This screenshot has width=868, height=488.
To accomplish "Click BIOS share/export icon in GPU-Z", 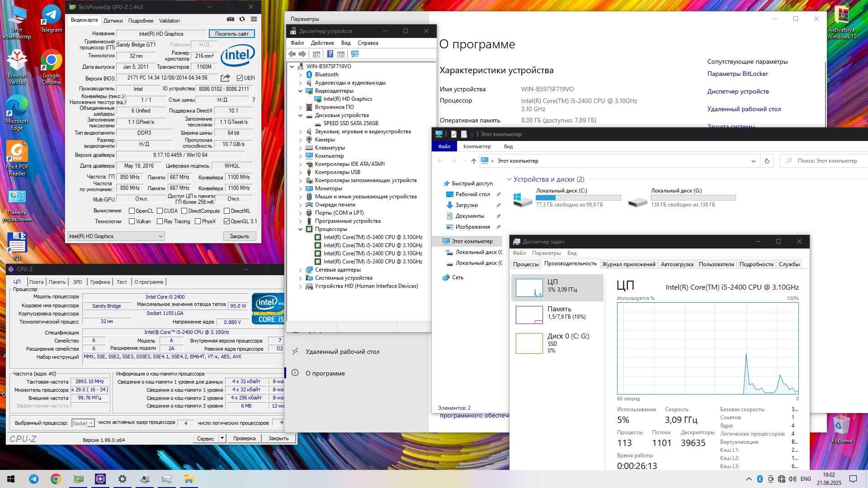I will point(225,78).
